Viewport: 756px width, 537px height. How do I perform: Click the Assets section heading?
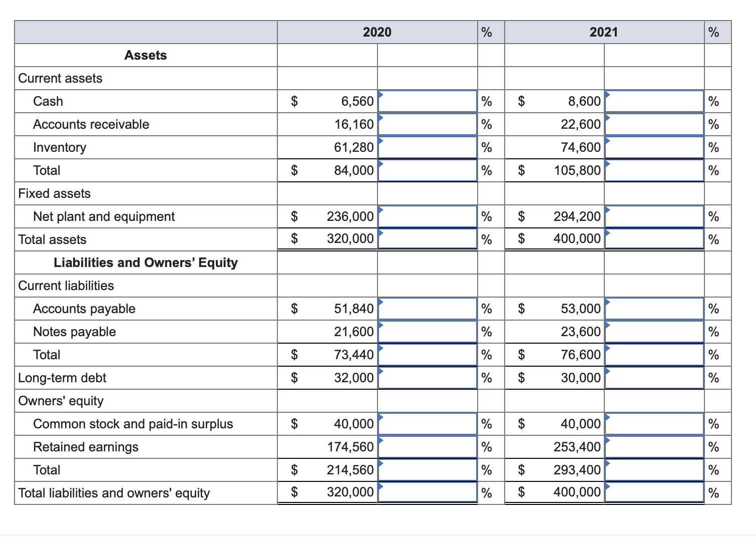(x=145, y=55)
